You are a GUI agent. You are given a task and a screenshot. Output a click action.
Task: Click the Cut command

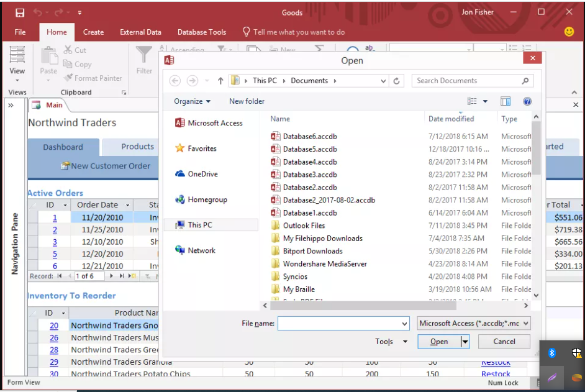(75, 50)
